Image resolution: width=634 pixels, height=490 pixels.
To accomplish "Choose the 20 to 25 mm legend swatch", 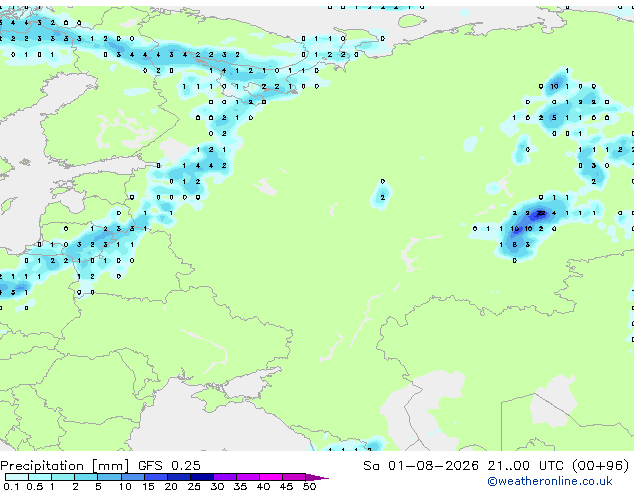I will coord(178,477).
